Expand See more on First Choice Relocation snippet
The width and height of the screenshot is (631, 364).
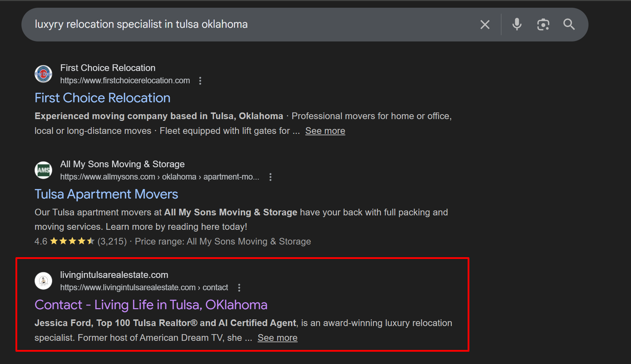(x=325, y=131)
